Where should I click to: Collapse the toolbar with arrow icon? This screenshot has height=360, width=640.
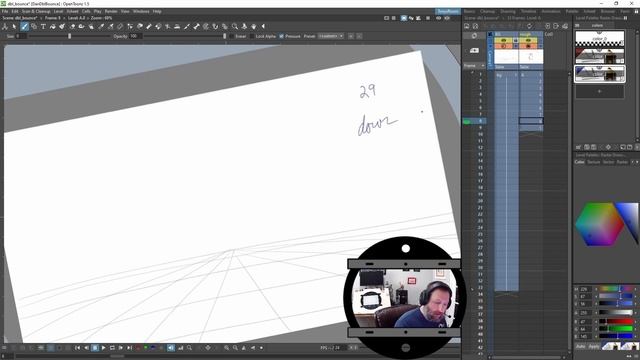[x=263, y=27]
